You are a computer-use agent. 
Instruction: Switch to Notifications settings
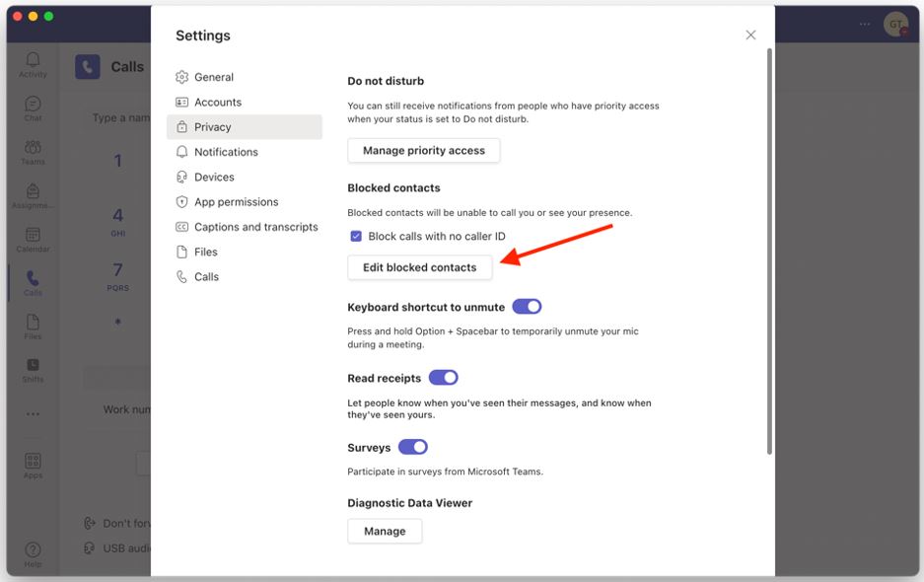pos(226,151)
